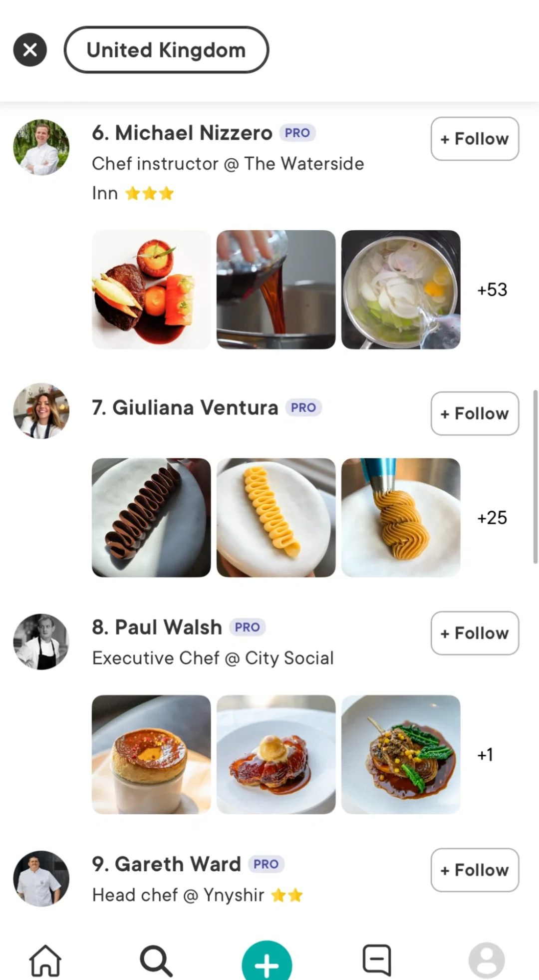Open the United Kingdom country selector
The width and height of the screenshot is (539, 980).
(x=166, y=50)
